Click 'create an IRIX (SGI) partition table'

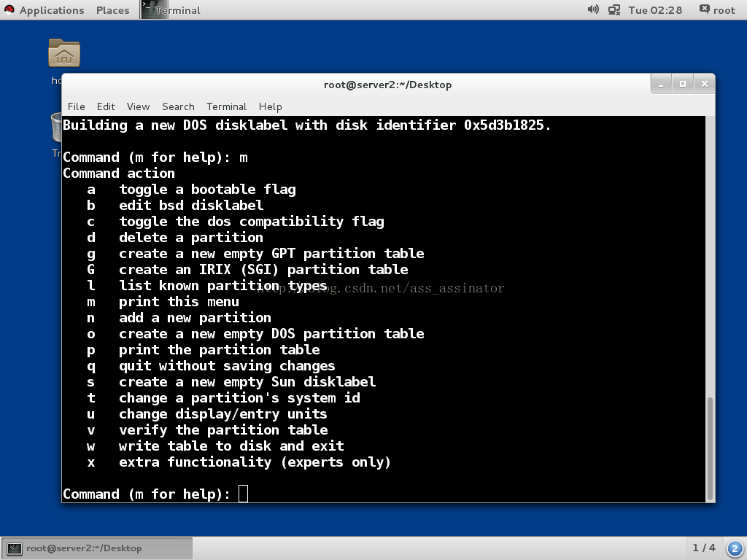(263, 270)
